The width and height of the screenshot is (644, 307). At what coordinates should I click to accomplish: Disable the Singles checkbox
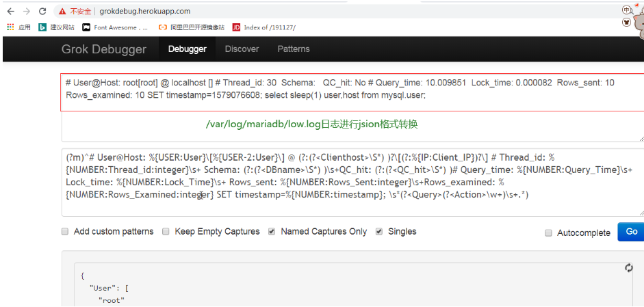pos(379,232)
